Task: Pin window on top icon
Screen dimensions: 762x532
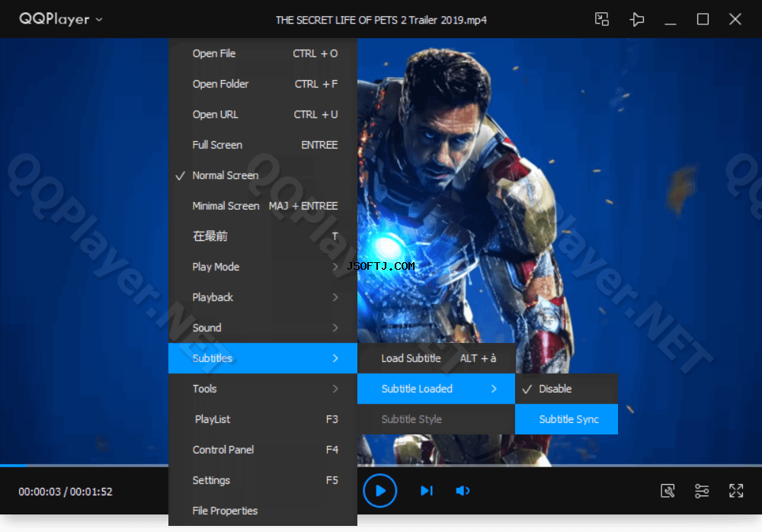Action: tap(636, 20)
